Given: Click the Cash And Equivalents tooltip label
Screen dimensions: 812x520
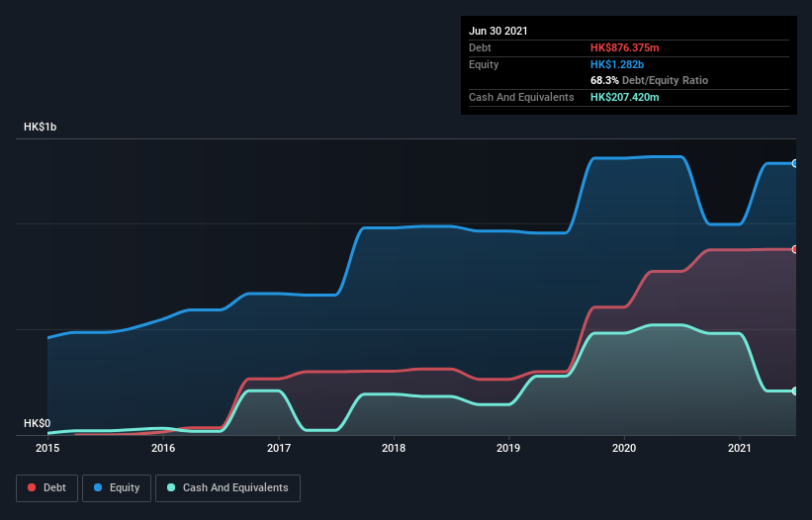Looking at the screenshot, I should (x=521, y=97).
